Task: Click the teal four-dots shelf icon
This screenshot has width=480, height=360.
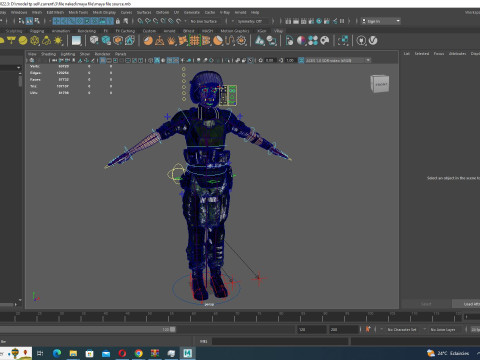Action: point(313,41)
